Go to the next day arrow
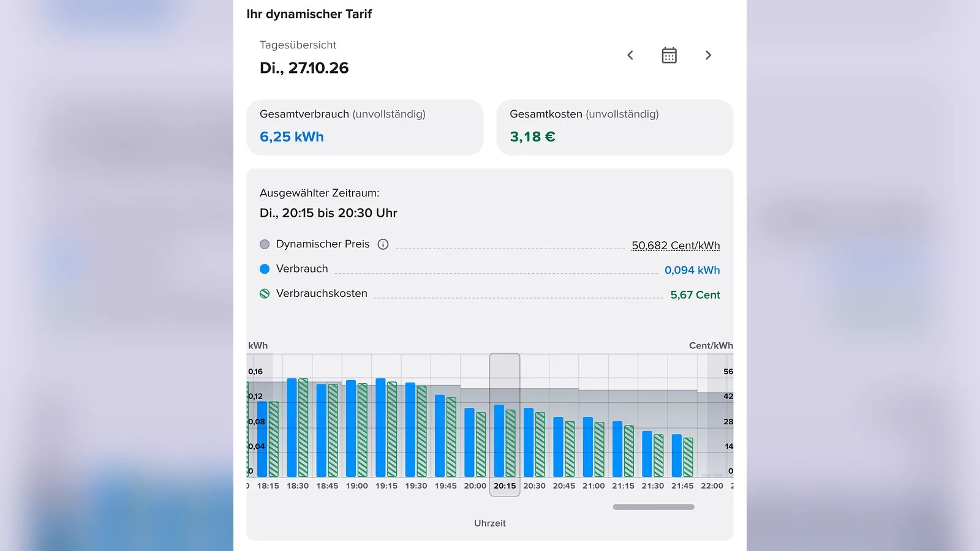The image size is (980, 551). tap(708, 55)
